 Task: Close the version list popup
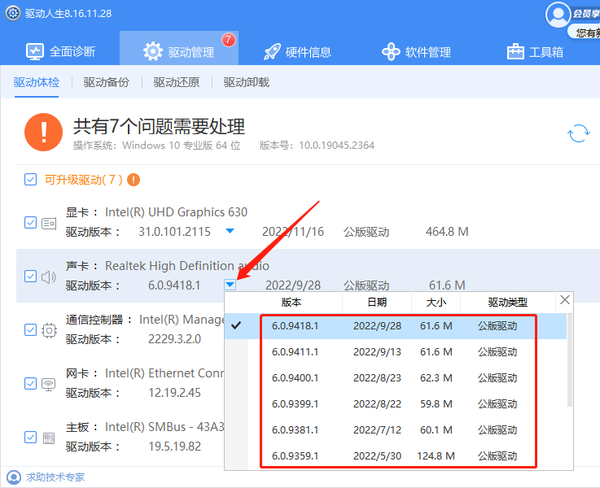point(565,300)
